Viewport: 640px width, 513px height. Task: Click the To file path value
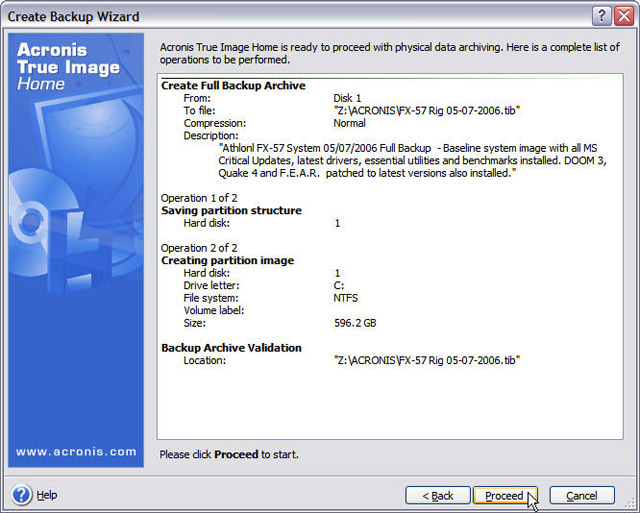[427, 111]
